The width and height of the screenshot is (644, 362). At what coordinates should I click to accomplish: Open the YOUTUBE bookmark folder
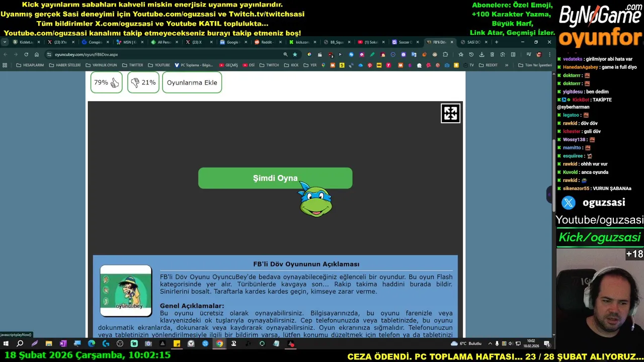(x=159, y=65)
